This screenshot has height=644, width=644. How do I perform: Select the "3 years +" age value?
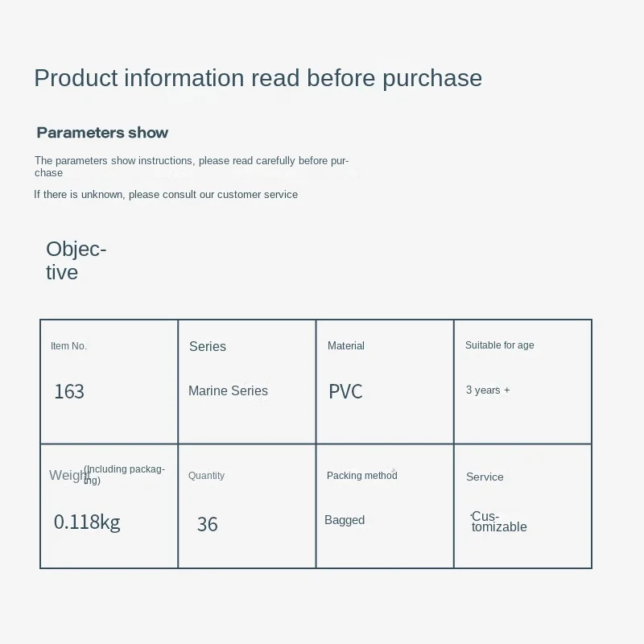[x=488, y=390]
